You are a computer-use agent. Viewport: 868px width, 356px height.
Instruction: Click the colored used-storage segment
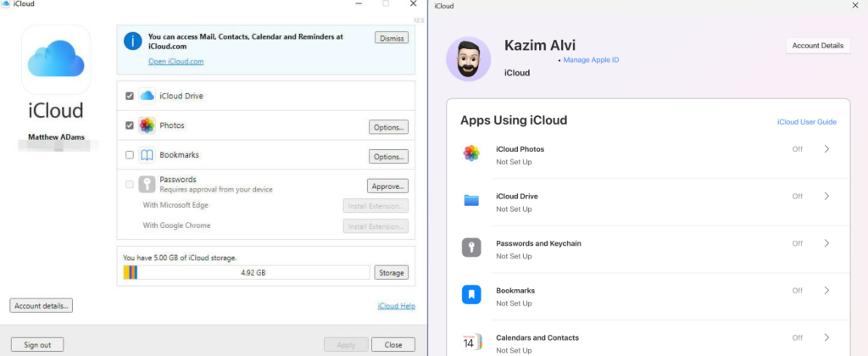[130, 272]
